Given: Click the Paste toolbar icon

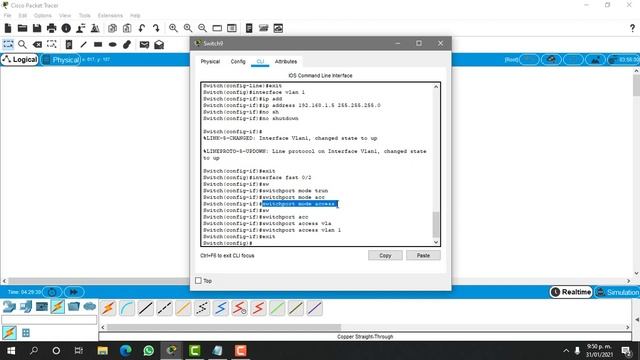Looking at the screenshot, I should click(127, 28).
